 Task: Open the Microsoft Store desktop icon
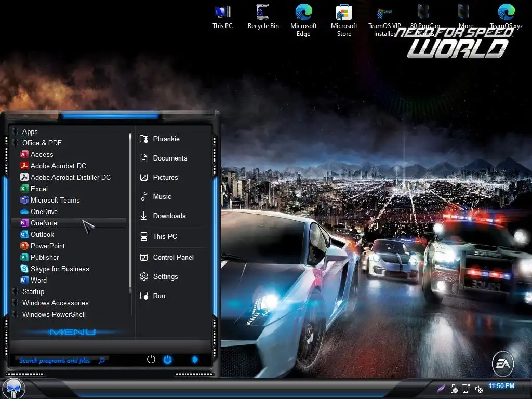[344, 20]
